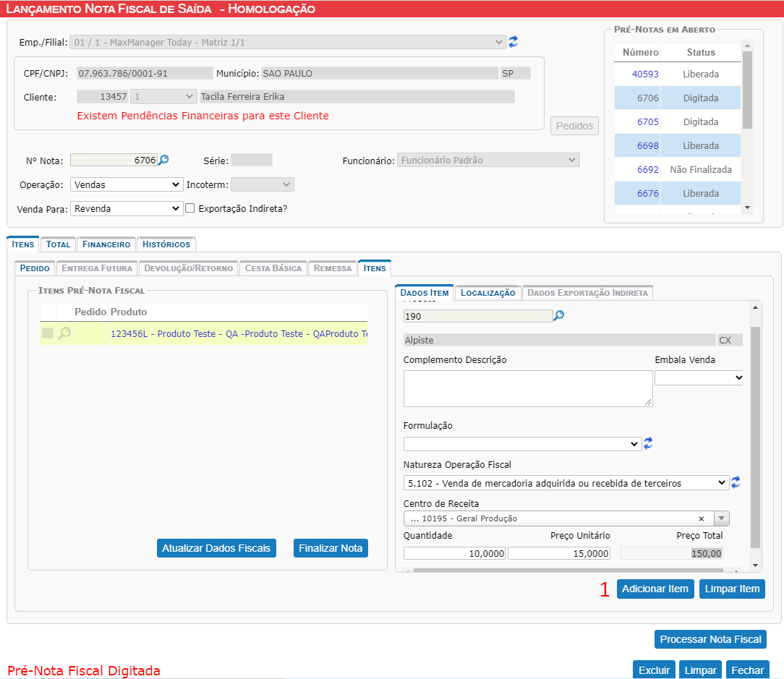784x679 pixels.
Task: Click the Dados Item horizontal scrollbar
Action: pyautogui.click(x=568, y=570)
